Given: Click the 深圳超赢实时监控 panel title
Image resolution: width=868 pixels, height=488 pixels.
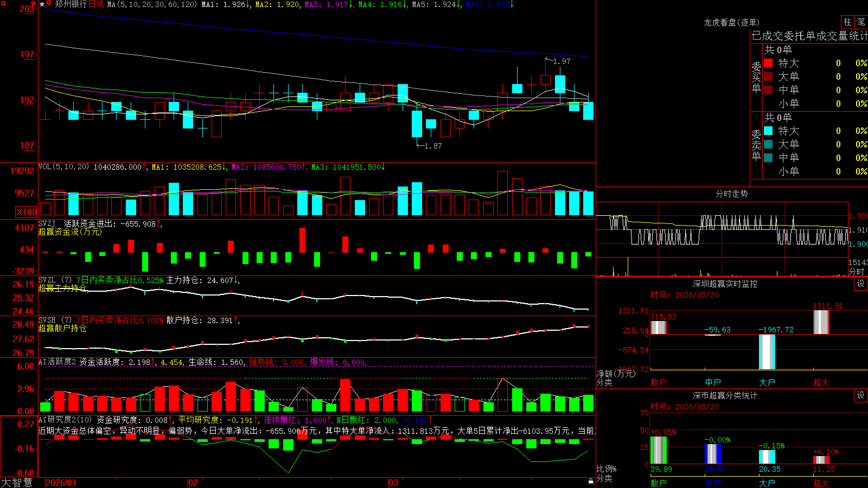Looking at the screenshot, I should [725, 284].
